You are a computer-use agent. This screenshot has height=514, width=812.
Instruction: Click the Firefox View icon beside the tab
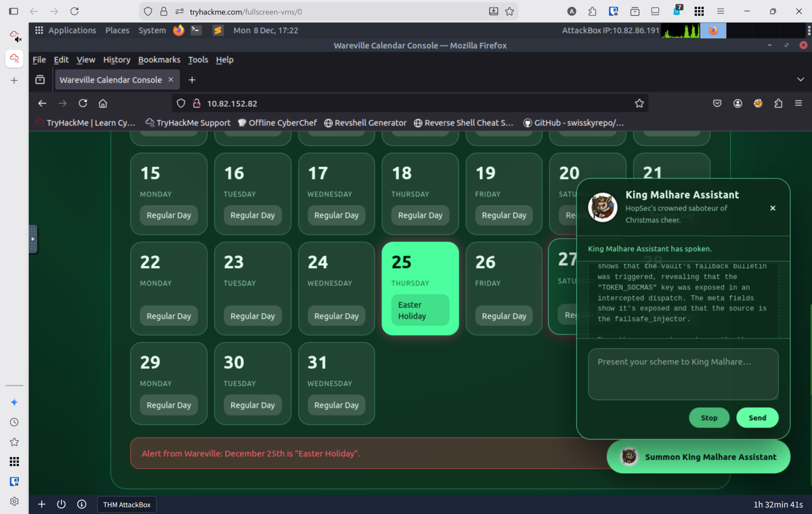tap(40, 80)
